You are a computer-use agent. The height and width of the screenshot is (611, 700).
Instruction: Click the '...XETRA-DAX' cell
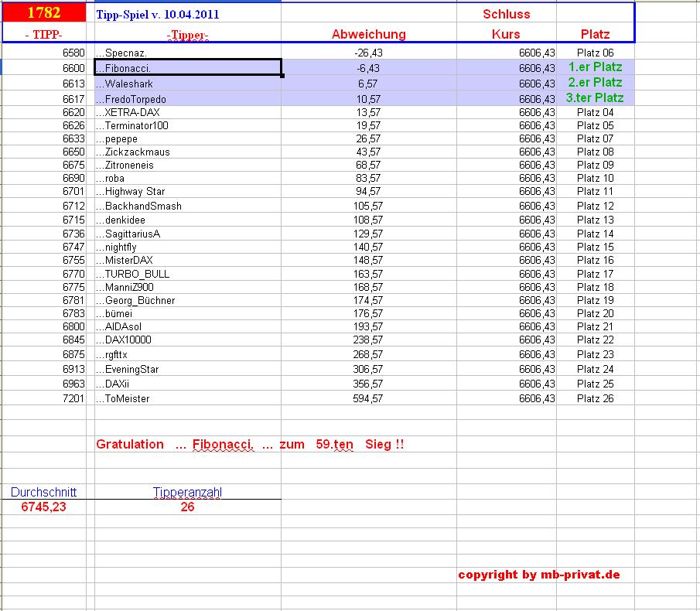click(188, 112)
